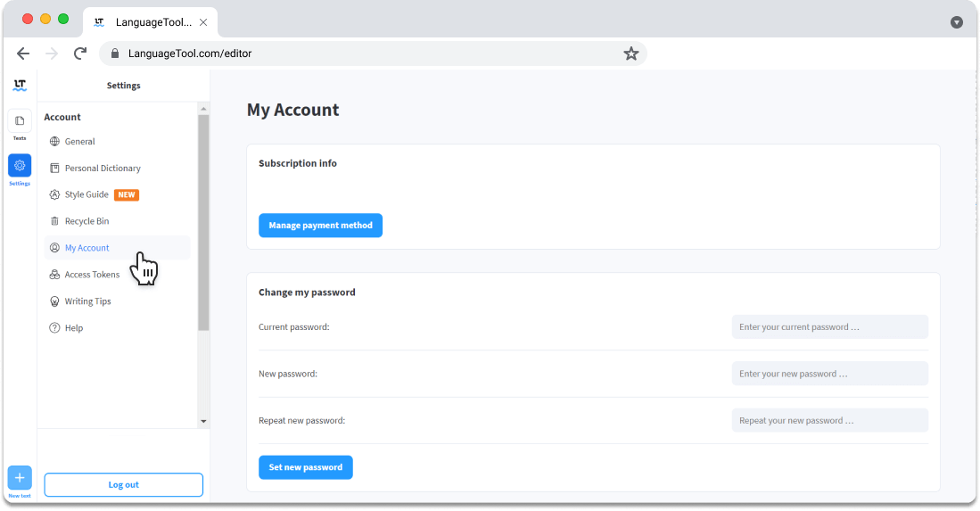Image resolution: width=980 pixels, height=511 pixels.
Task: Click the Style Guide icon
Action: coord(55,195)
